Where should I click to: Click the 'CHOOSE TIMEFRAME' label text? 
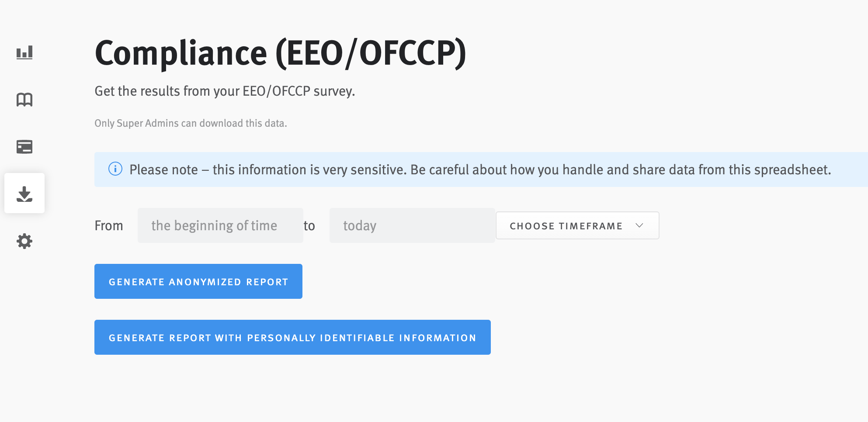point(566,226)
